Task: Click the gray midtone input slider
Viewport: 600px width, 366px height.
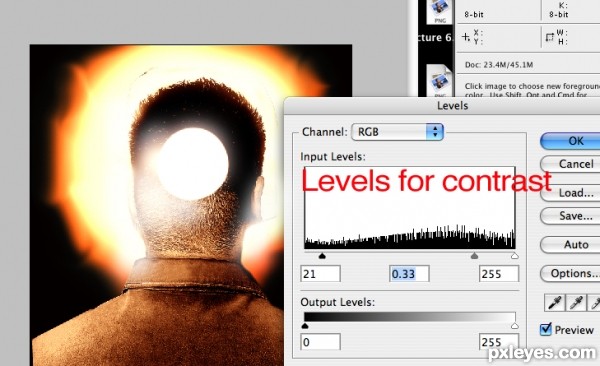Action: coord(474,256)
